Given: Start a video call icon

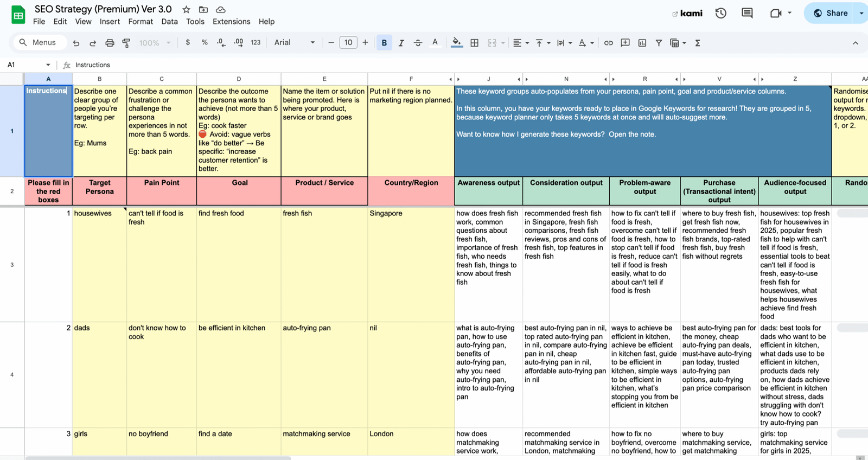Looking at the screenshot, I should click(776, 13).
